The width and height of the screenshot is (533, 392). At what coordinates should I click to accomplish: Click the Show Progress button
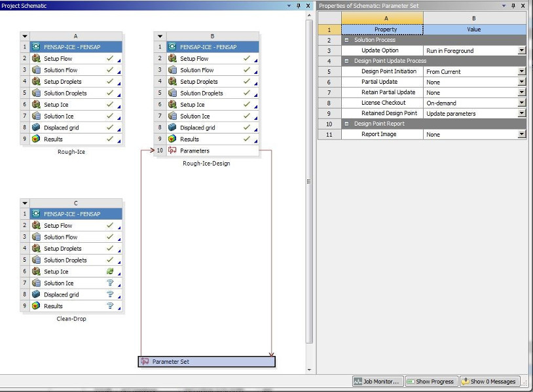pos(431,382)
